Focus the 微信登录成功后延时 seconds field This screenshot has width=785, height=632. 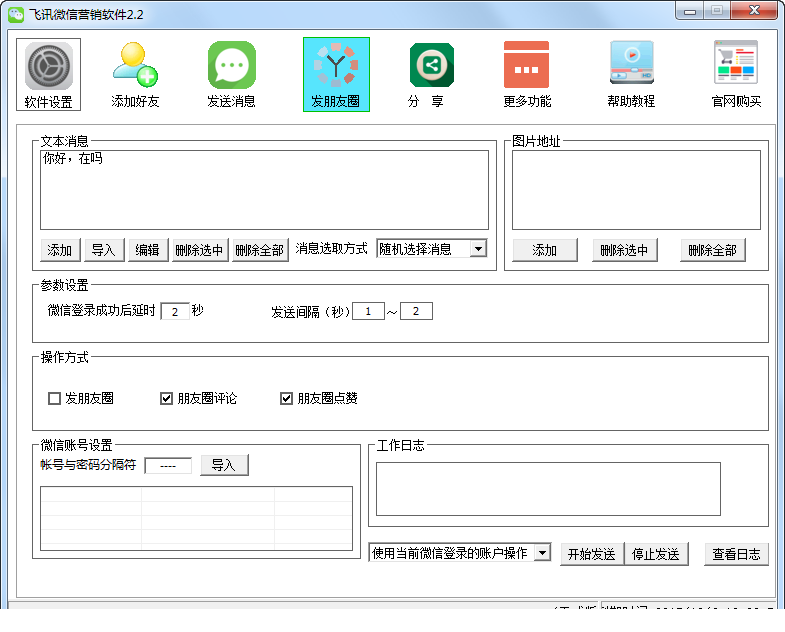175,311
